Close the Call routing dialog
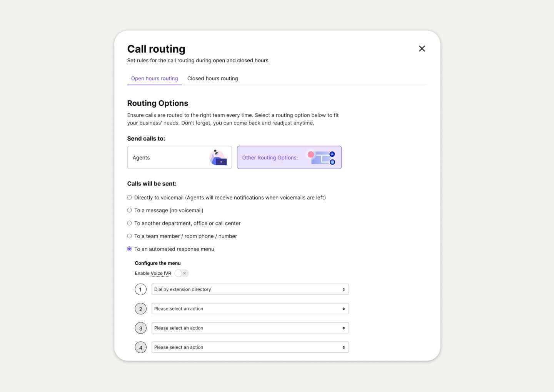The height and width of the screenshot is (392, 554). click(x=422, y=48)
